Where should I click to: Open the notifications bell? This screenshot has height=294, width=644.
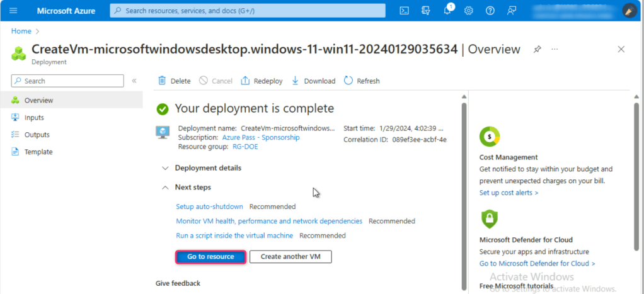447,11
